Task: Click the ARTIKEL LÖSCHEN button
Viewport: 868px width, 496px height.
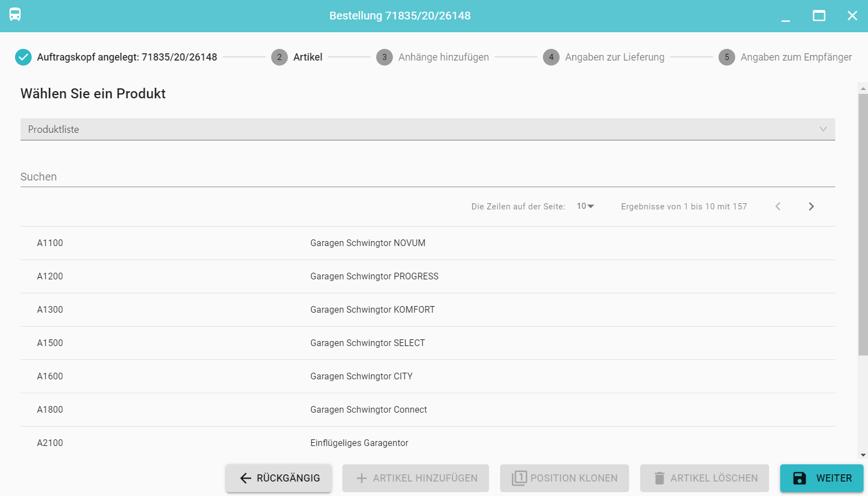Action: (705, 478)
